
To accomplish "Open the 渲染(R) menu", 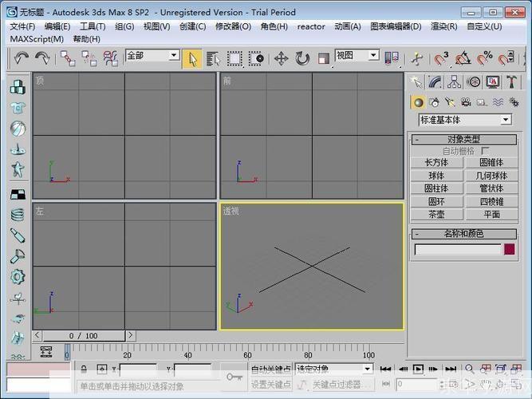I will (x=444, y=26).
